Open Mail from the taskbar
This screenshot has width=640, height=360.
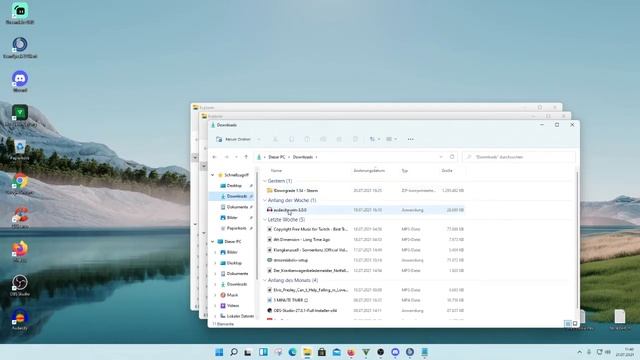[x=336, y=352]
